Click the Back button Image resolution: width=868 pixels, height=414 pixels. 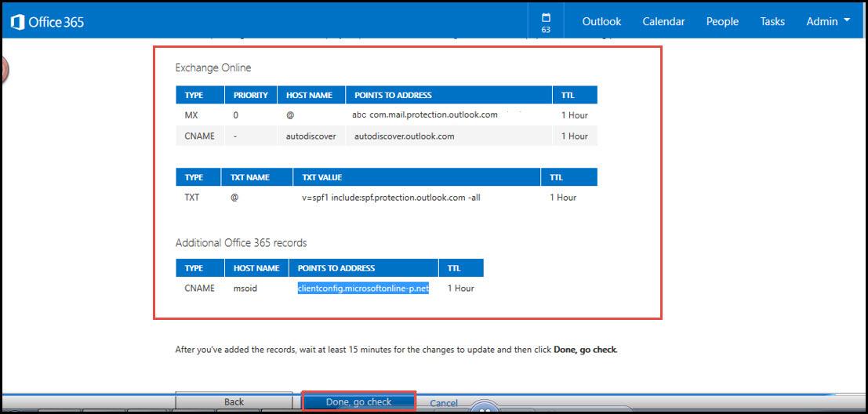click(234, 401)
